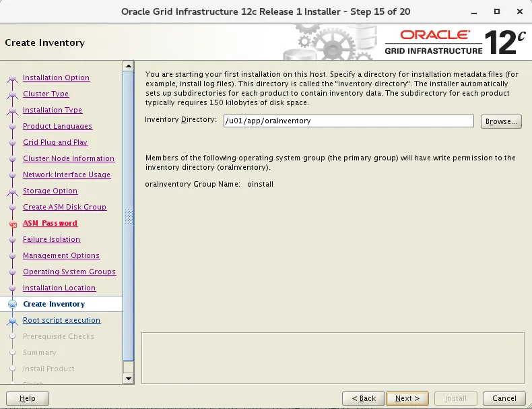Open Installation Location step
The height and width of the screenshot is (409, 532).
pyautogui.click(x=59, y=288)
